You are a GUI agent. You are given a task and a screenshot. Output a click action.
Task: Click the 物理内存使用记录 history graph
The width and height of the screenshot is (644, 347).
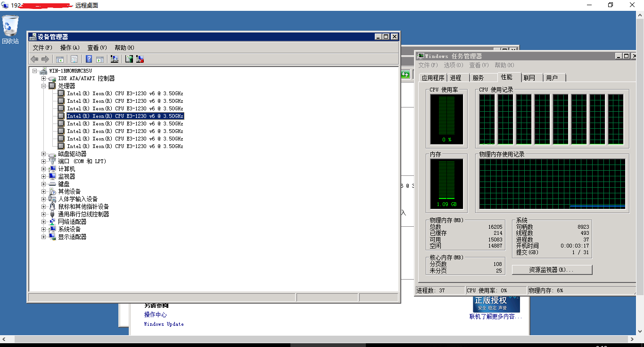(x=552, y=184)
